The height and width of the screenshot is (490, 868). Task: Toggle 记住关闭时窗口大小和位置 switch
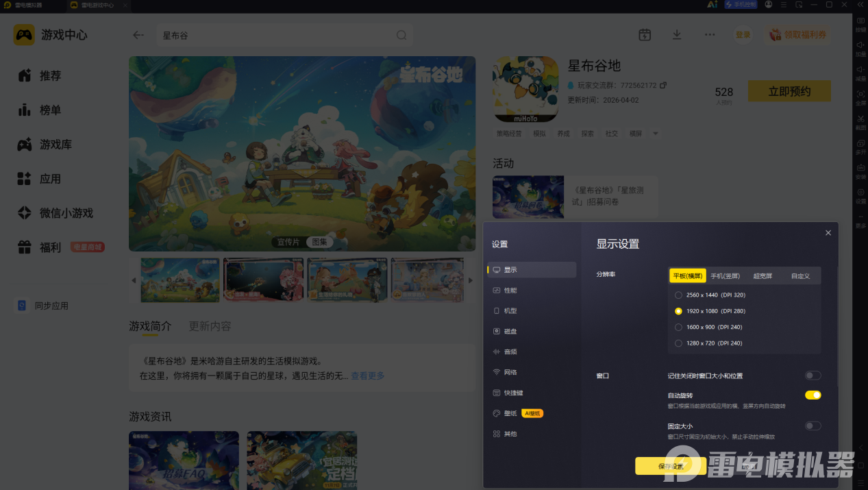pos(813,376)
